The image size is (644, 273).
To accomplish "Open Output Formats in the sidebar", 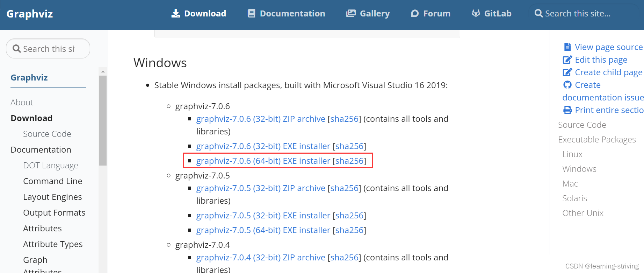I will click(54, 212).
